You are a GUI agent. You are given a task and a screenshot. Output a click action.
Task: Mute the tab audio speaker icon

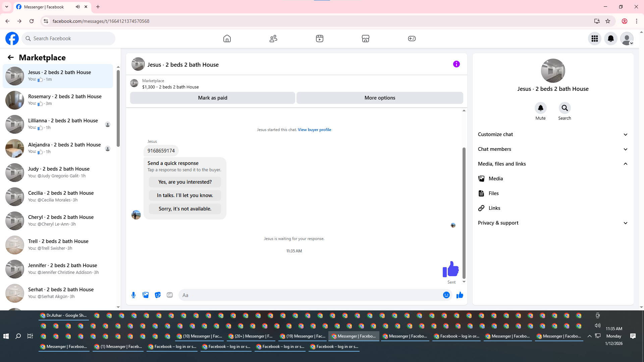point(78,7)
